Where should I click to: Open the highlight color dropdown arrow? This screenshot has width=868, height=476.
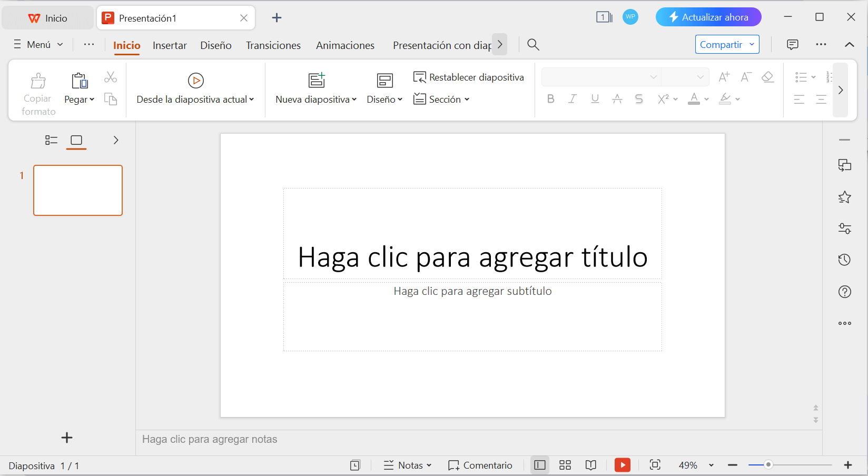point(738,99)
